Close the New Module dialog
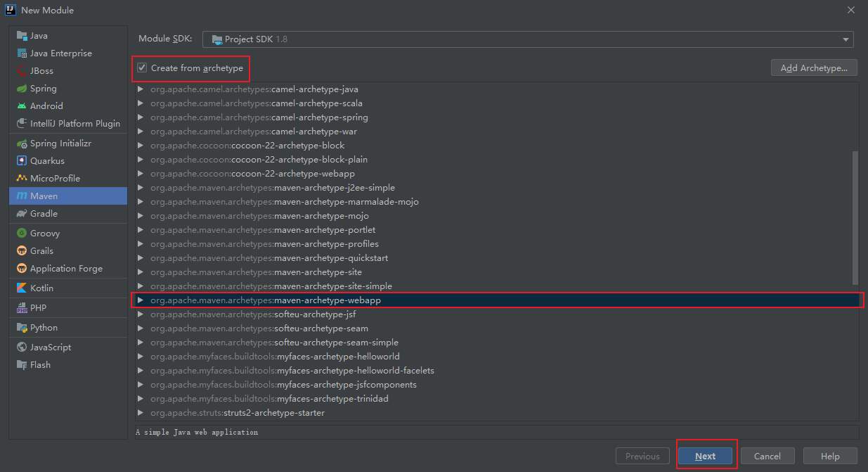This screenshot has height=472, width=868. pyautogui.click(x=851, y=10)
